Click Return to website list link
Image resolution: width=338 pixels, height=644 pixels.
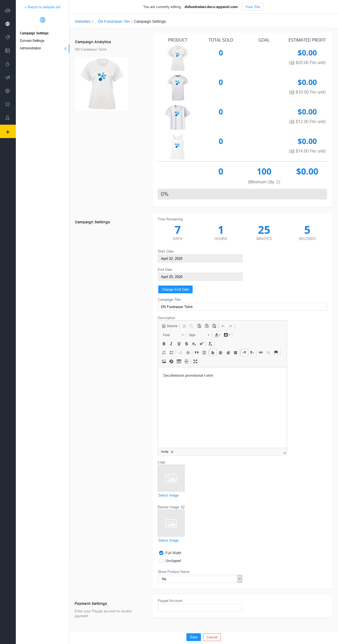point(42,7)
